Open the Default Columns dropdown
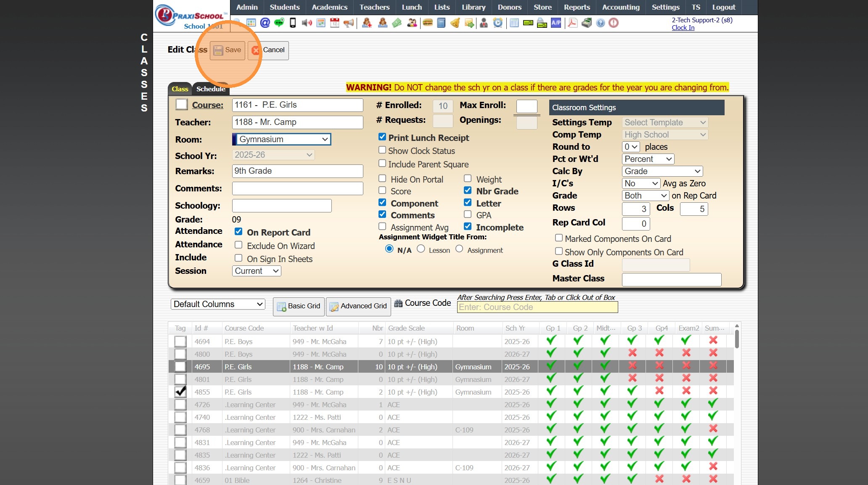The image size is (868, 485). click(218, 304)
